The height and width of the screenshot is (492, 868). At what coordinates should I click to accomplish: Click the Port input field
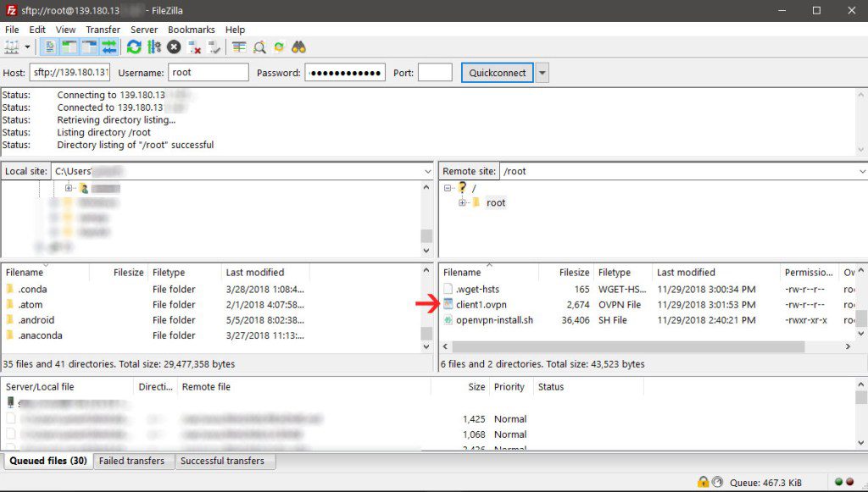pyautogui.click(x=436, y=72)
